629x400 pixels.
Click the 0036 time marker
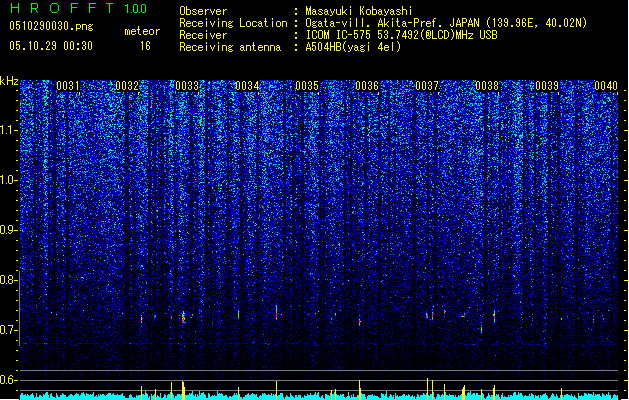367,86
